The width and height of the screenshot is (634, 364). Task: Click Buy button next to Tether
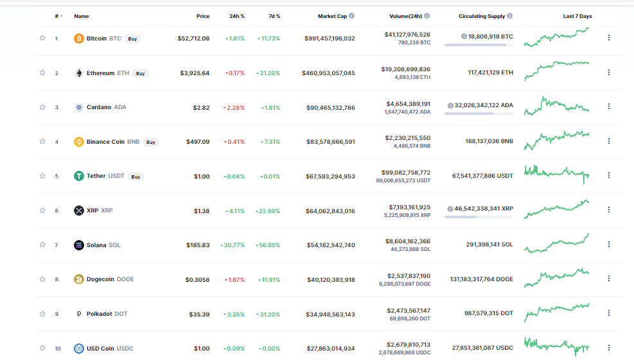pyautogui.click(x=136, y=177)
